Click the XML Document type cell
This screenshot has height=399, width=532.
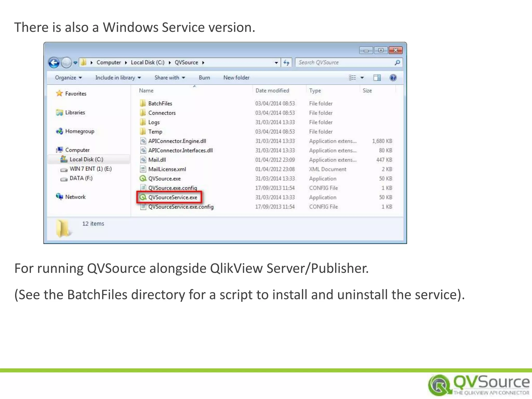point(328,169)
